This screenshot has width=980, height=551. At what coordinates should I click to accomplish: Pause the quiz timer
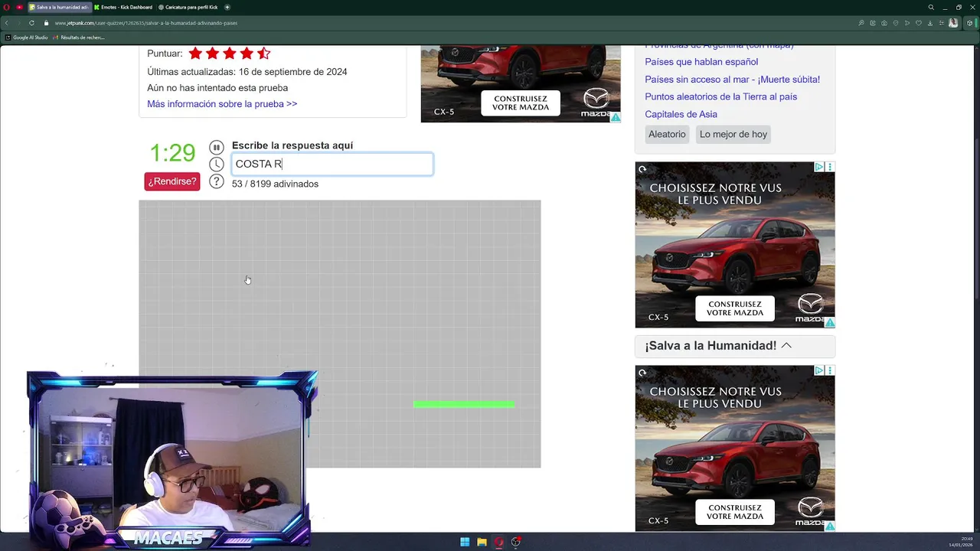217,148
